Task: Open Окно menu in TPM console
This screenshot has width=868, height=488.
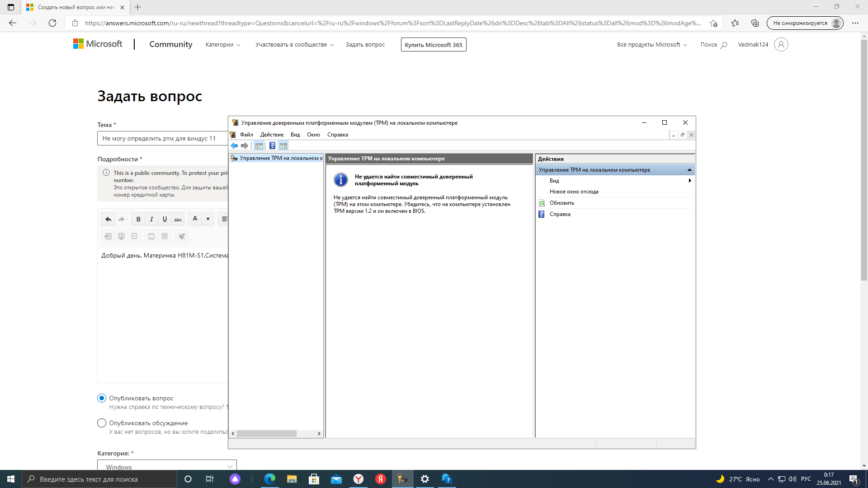Action: click(313, 135)
